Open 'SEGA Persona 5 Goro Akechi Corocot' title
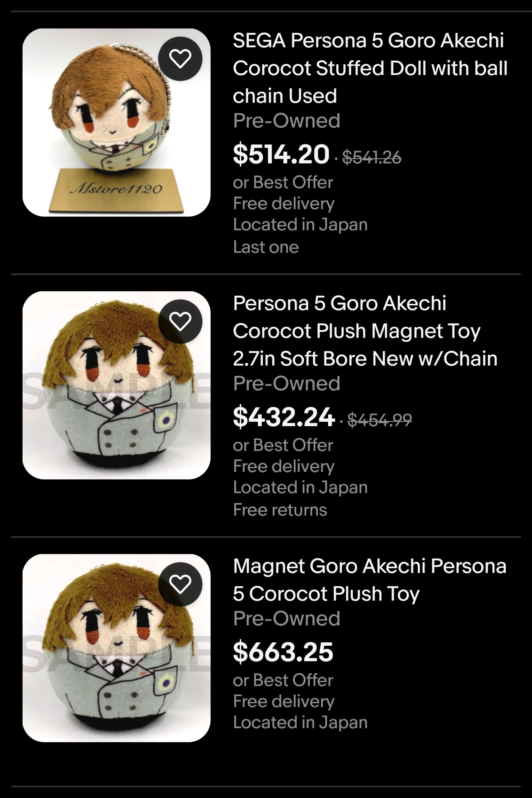Image resolution: width=532 pixels, height=798 pixels. [370, 68]
